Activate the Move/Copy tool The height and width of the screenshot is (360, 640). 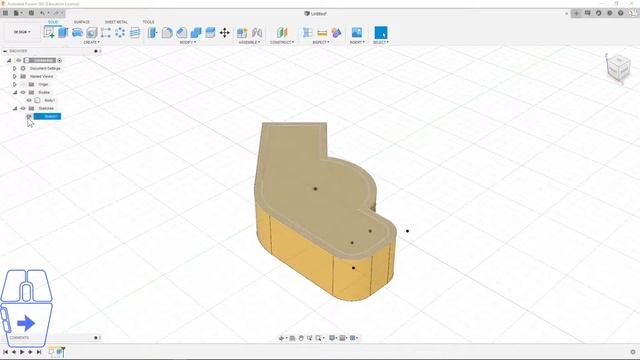click(224, 33)
